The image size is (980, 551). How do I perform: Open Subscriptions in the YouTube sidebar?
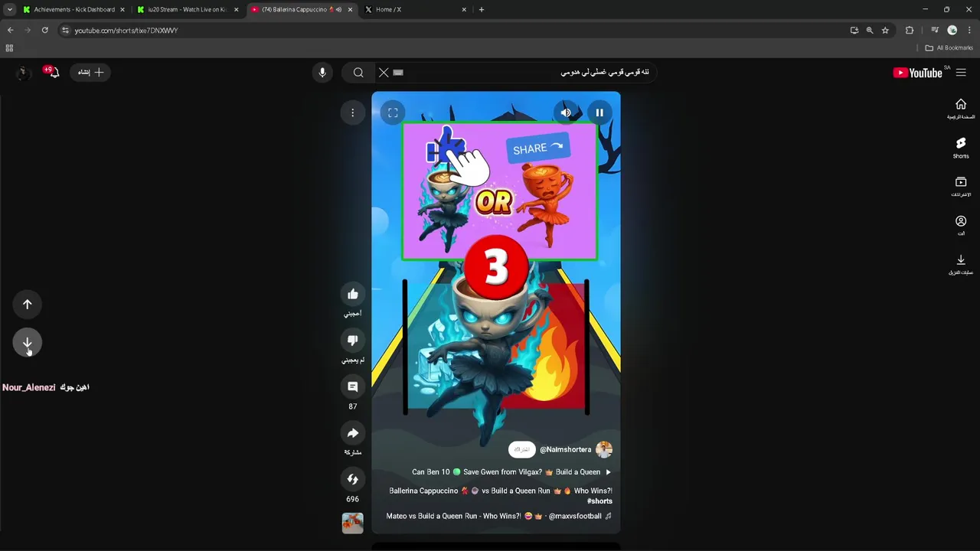[x=961, y=187]
